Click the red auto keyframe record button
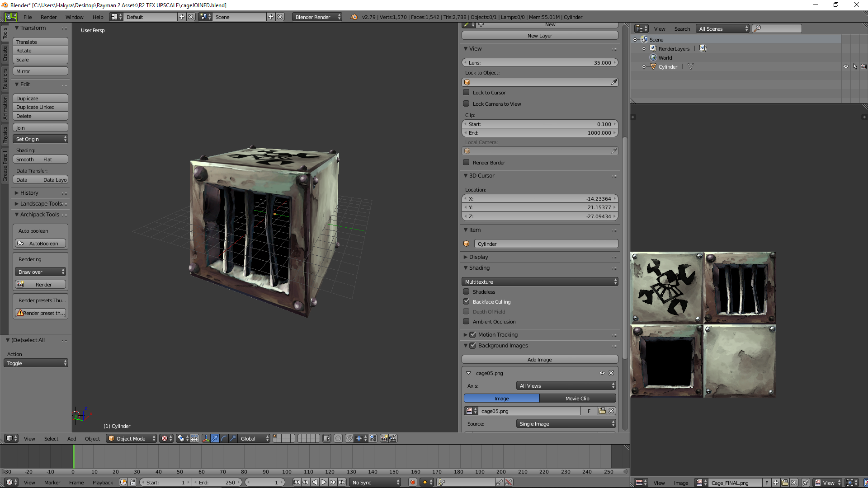Image resolution: width=868 pixels, height=488 pixels. pos(412,483)
